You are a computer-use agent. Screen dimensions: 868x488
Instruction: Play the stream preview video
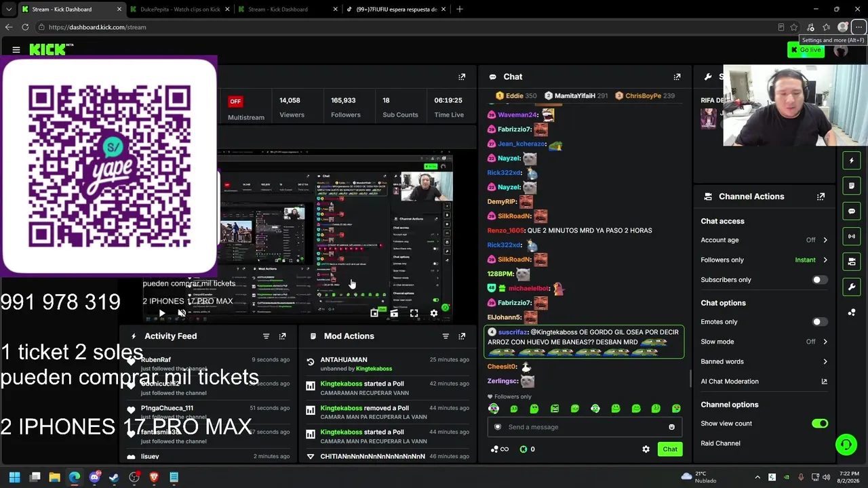(x=161, y=313)
